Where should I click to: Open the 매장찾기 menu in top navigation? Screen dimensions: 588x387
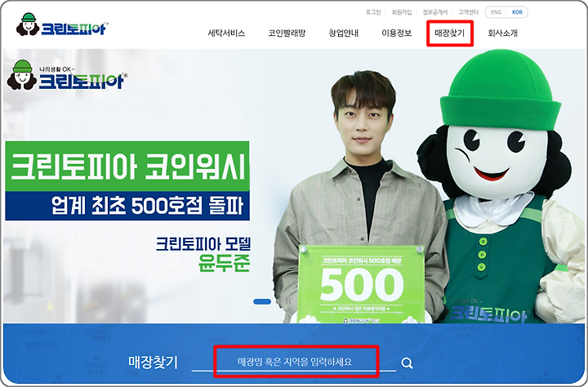[450, 33]
